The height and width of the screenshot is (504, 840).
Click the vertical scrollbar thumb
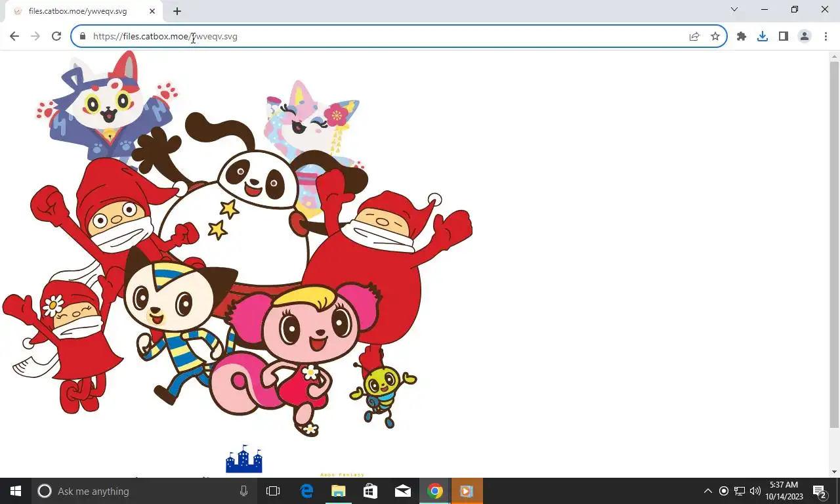(835, 244)
